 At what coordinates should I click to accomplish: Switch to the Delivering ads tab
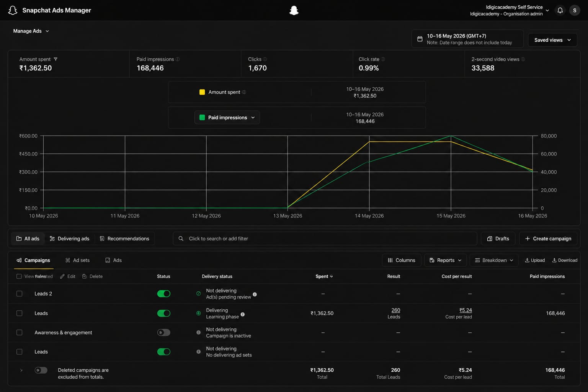(x=70, y=238)
